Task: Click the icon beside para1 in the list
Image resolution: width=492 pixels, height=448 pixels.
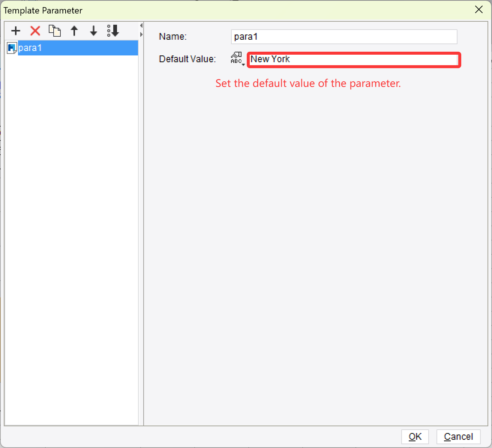Action: [12, 48]
